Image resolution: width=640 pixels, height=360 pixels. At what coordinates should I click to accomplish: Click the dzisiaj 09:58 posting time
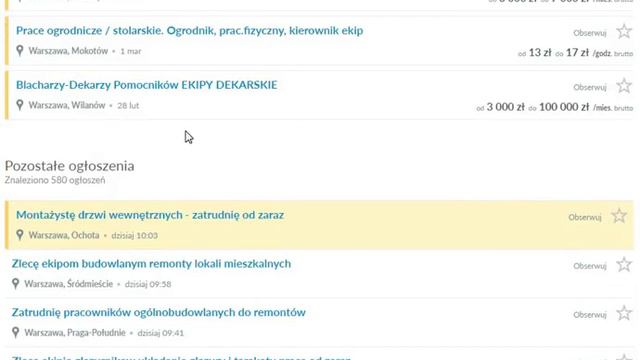point(148,284)
